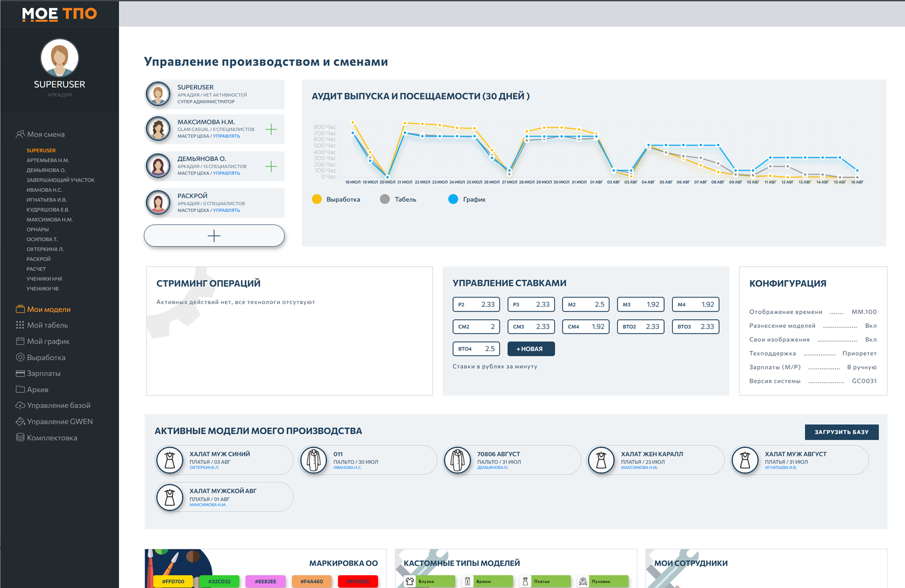Click the Мой график calendar icon
The image size is (905, 588).
(20, 341)
